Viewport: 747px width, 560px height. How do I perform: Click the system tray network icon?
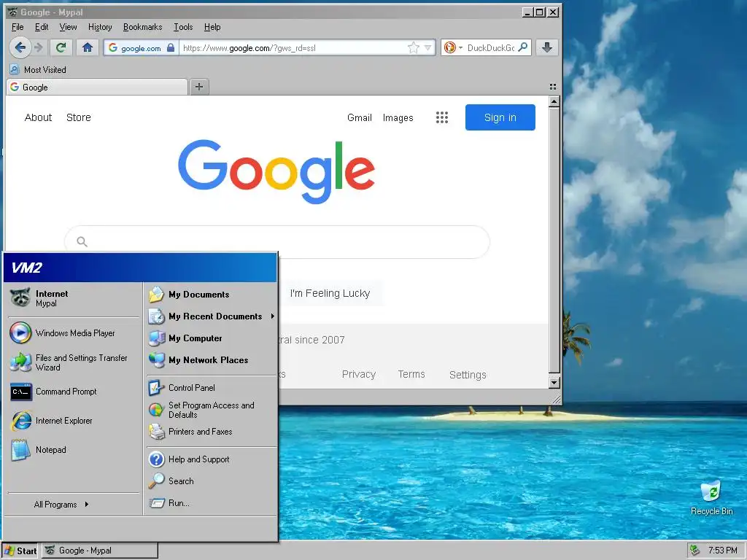click(x=695, y=551)
